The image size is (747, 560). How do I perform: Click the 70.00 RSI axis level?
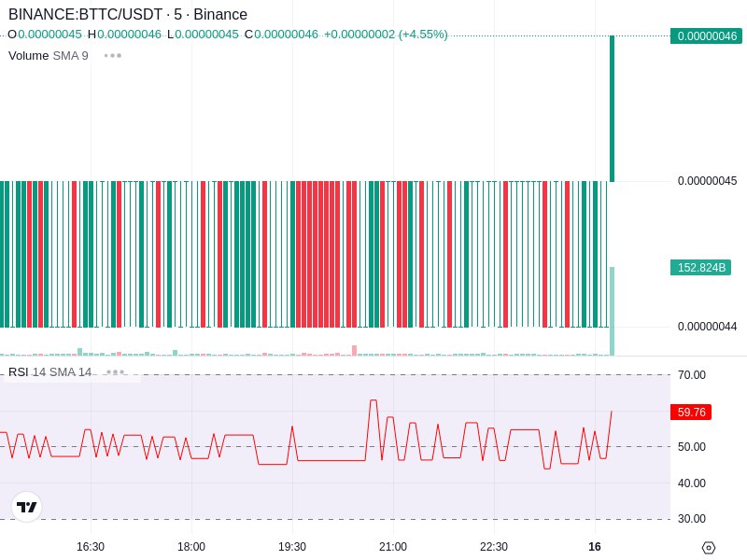691,375
